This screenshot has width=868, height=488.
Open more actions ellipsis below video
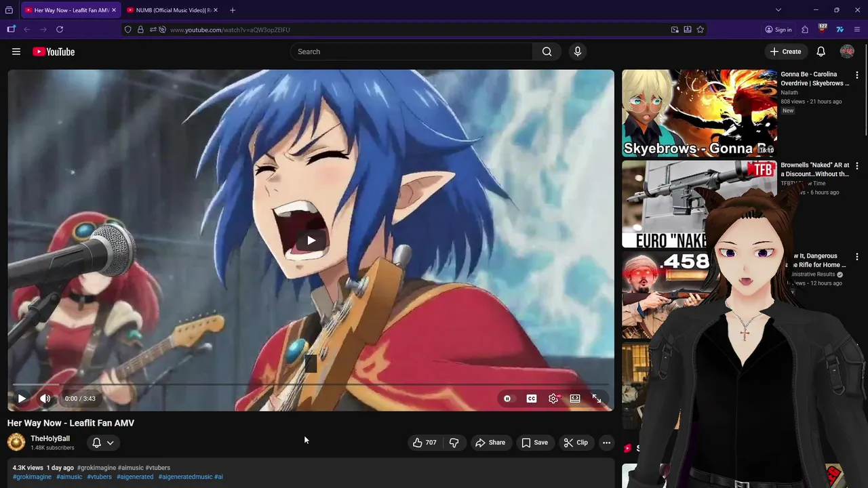(x=606, y=443)
